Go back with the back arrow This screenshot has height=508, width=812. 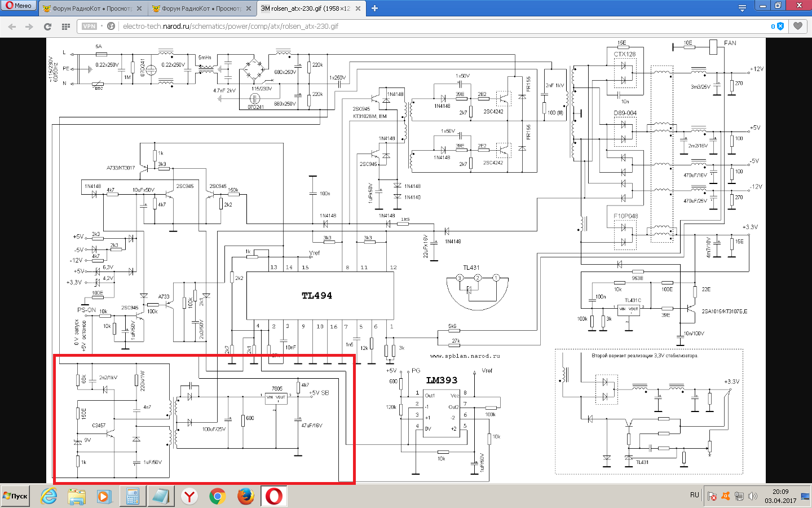12,27
